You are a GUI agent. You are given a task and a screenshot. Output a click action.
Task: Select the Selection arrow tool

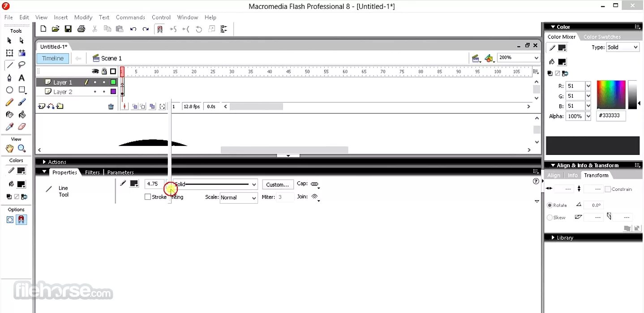pos(9,41)
